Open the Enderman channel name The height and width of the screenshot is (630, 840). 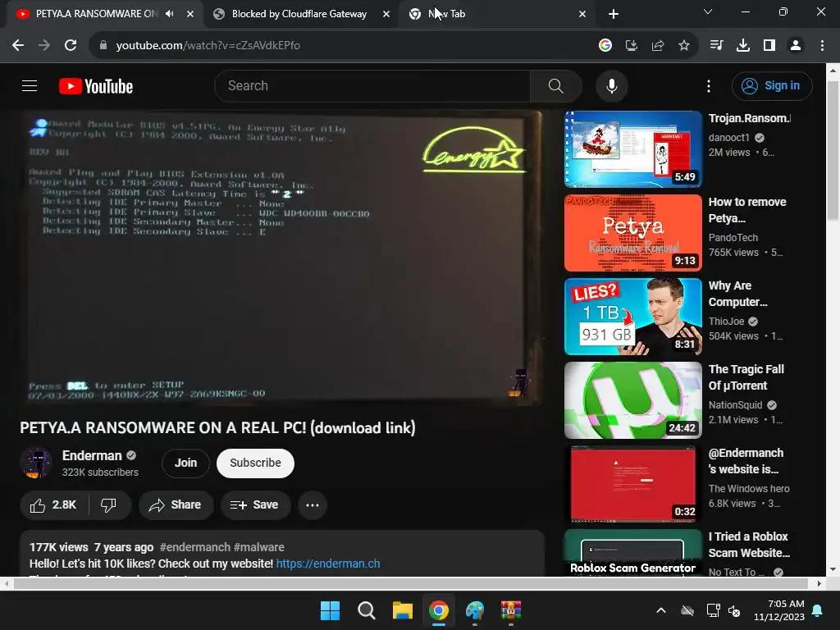92,455
